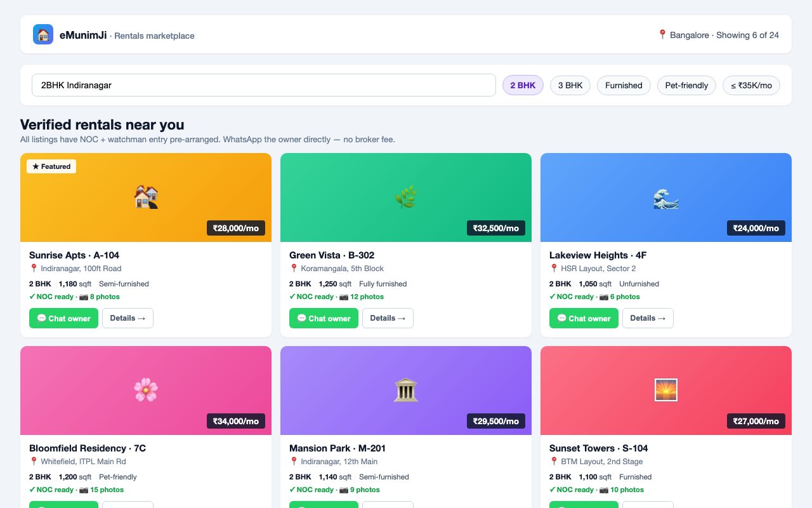The image size is (812, 508).
Task: Click the Rentals marketplace subtitle
Action: point(154,36)
